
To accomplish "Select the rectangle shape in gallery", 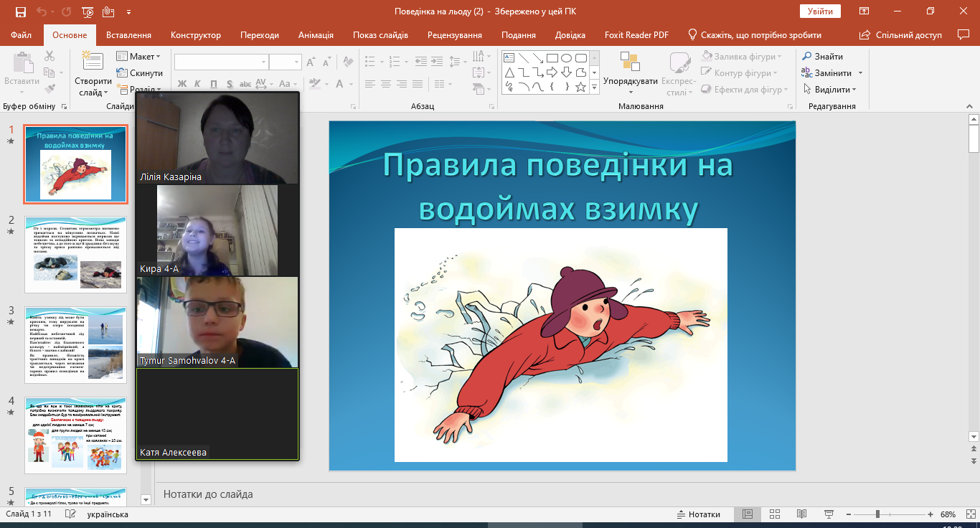I will tap(552, 58).
